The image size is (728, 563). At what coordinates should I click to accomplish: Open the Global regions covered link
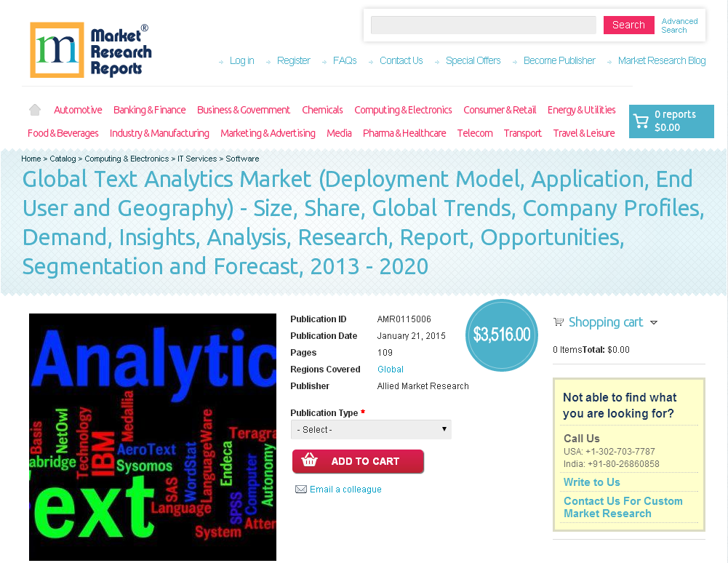pyautogui.click(x=390, y=369)
